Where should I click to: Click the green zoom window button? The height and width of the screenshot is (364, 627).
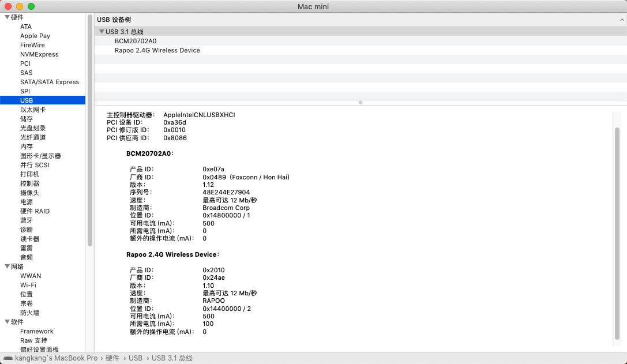[31, 6]
